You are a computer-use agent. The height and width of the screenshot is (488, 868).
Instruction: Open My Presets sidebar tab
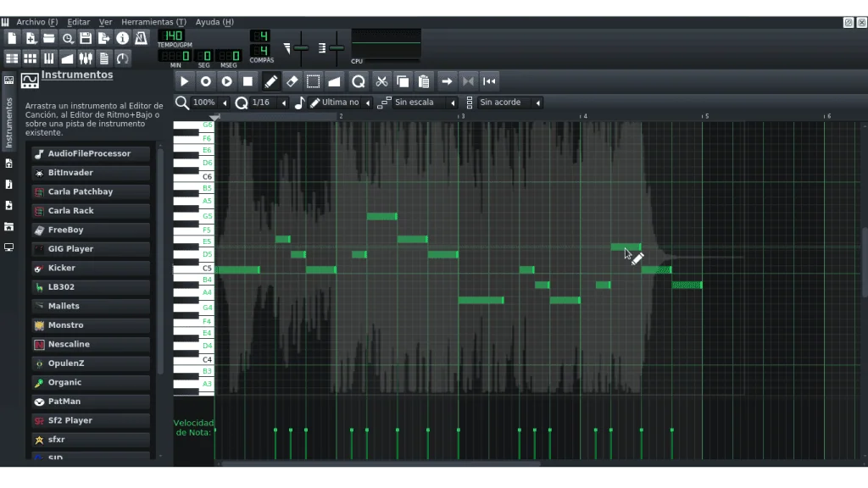tap(8, 205)
